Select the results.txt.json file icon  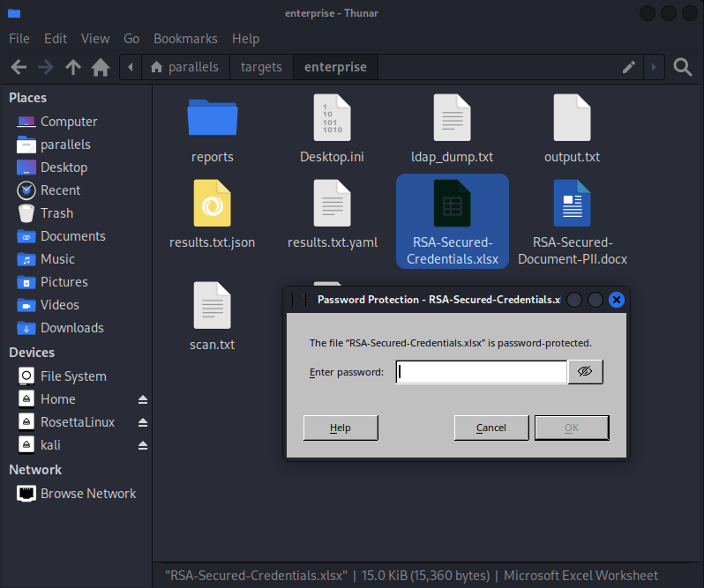[213, 203]
